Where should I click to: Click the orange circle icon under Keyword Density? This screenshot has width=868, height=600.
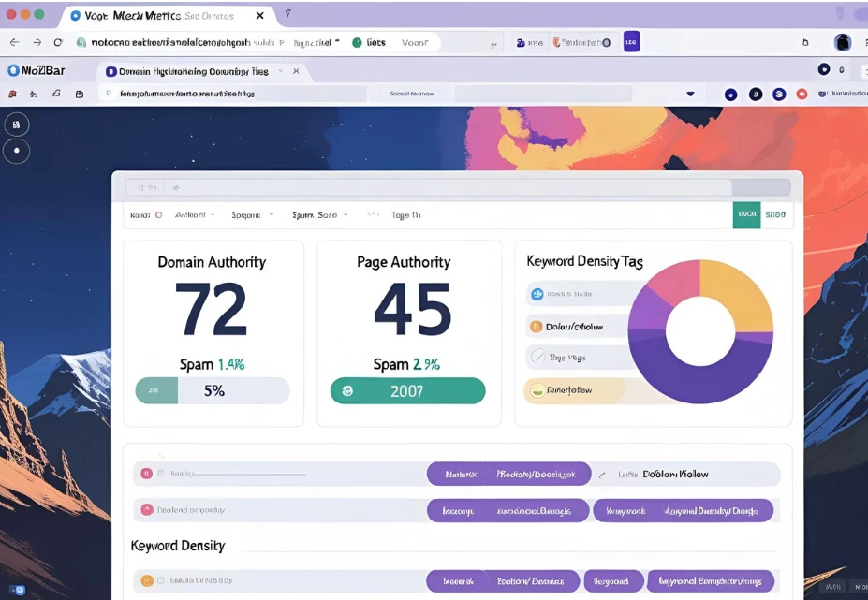(147, 580)
